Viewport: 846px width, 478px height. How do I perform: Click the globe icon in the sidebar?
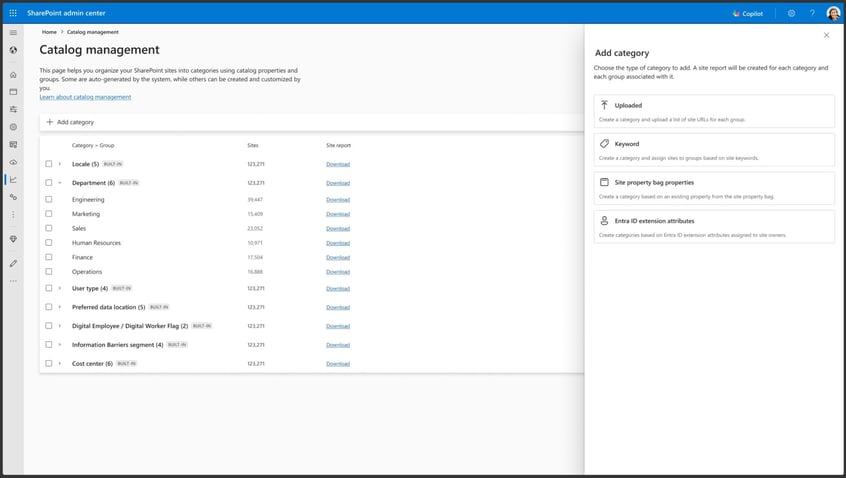(x=13, y=50)
